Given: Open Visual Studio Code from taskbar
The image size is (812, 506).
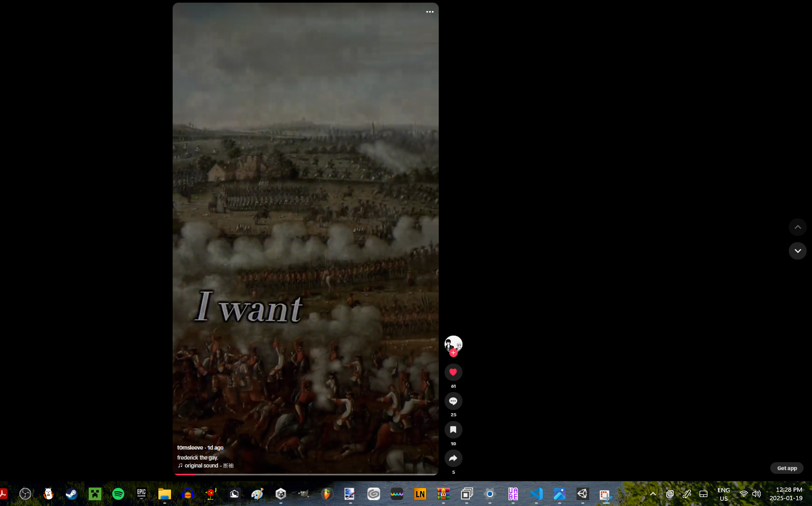Looking at the screenshot, I should pos(536,494).
